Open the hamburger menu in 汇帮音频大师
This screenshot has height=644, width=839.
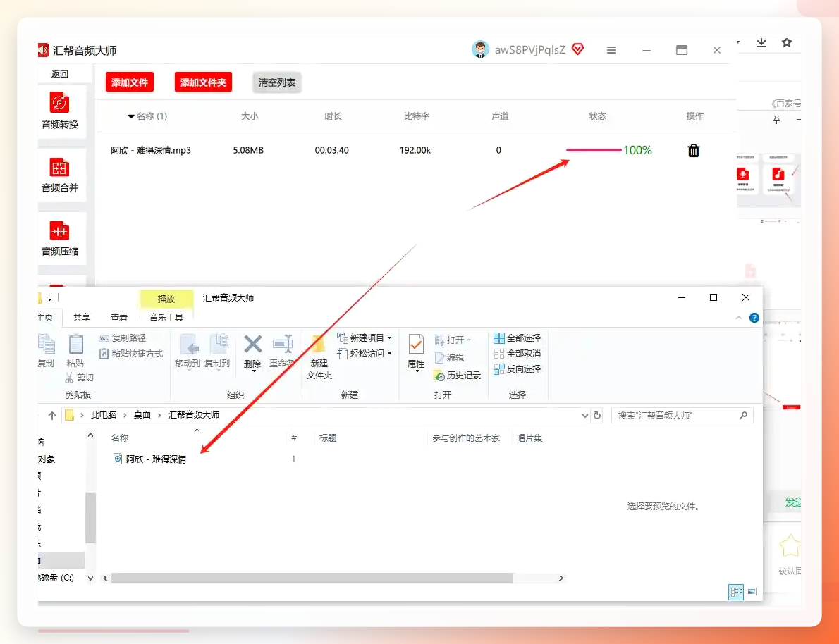(611, 50)
